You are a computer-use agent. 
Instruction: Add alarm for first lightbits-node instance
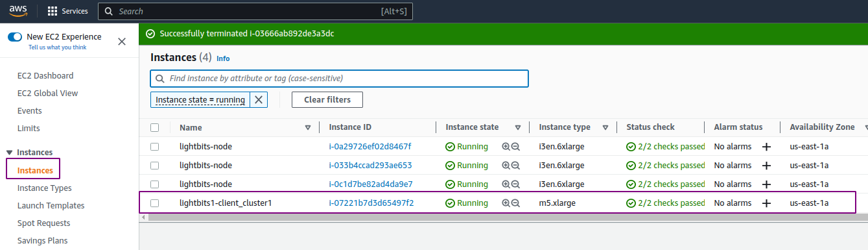766,147
